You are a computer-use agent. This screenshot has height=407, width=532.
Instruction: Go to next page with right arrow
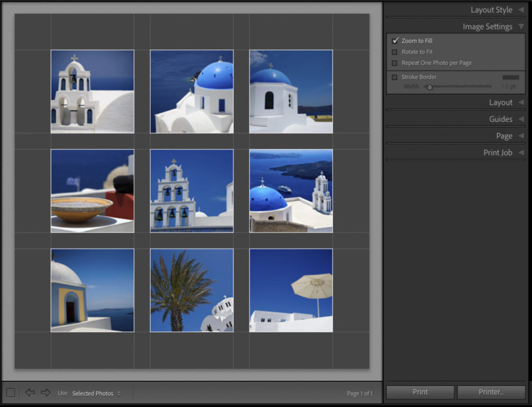pyautogui.click(x=46, y=392)
